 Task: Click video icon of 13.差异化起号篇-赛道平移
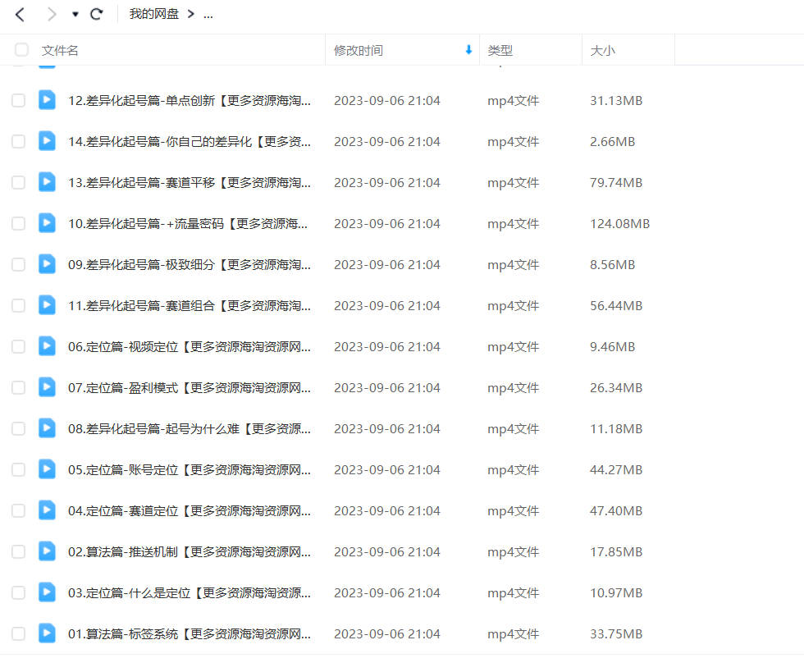pyautogui.click(x=47, y=181)
